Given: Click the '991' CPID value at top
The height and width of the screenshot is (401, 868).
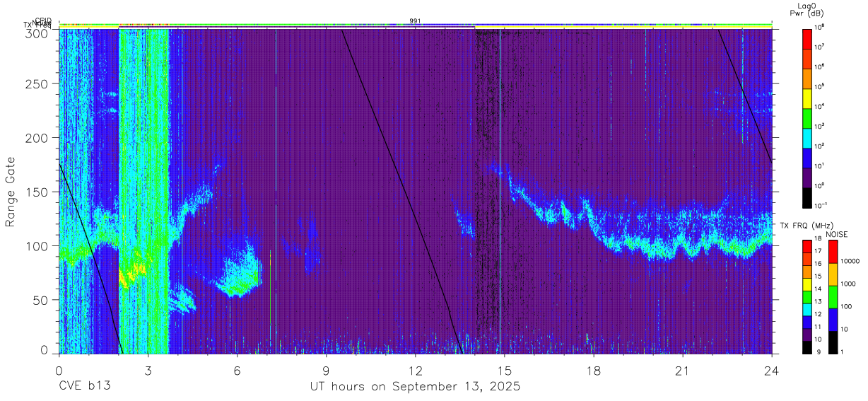Looking at the screenshot, I should click(416, 21).
